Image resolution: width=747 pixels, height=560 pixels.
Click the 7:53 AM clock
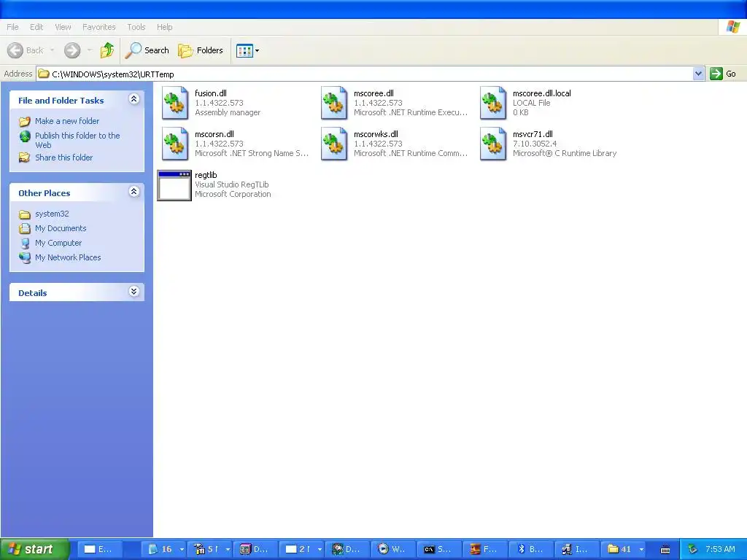click(720, 550)
